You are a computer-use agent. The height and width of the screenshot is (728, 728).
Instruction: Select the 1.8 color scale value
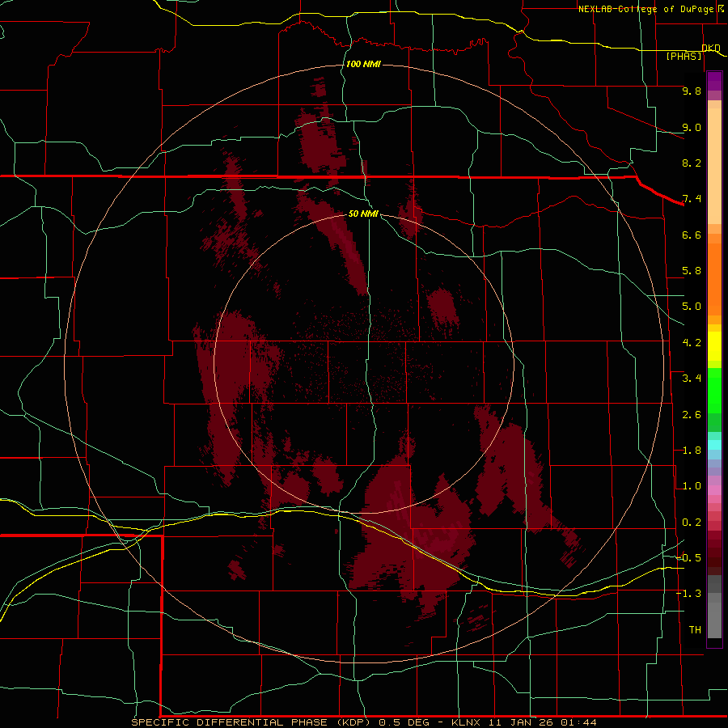click(692, 451)
